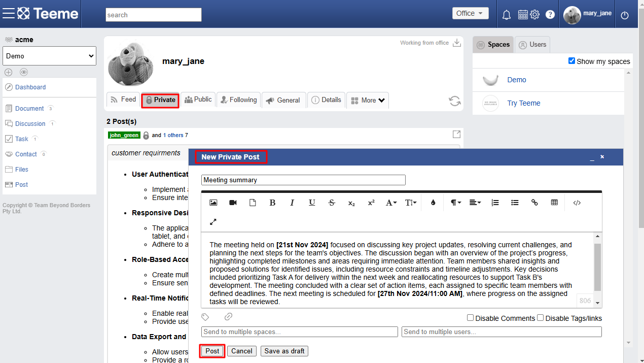644x363 pixels.
Task: Open the font size dropdown
Action: (411, 203)
